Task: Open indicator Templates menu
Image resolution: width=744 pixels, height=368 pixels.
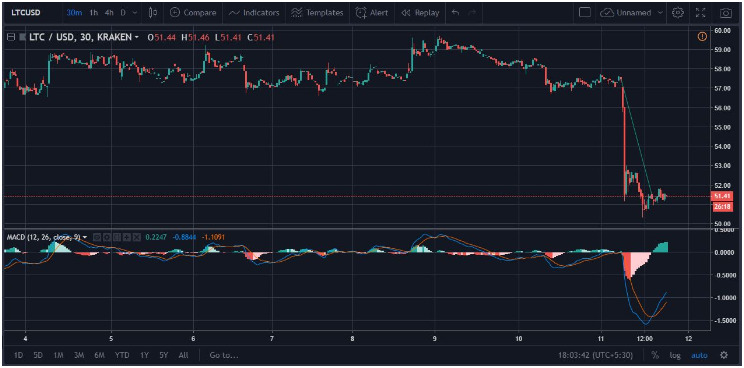Action: pyautogui.click(x=317, y=13)
